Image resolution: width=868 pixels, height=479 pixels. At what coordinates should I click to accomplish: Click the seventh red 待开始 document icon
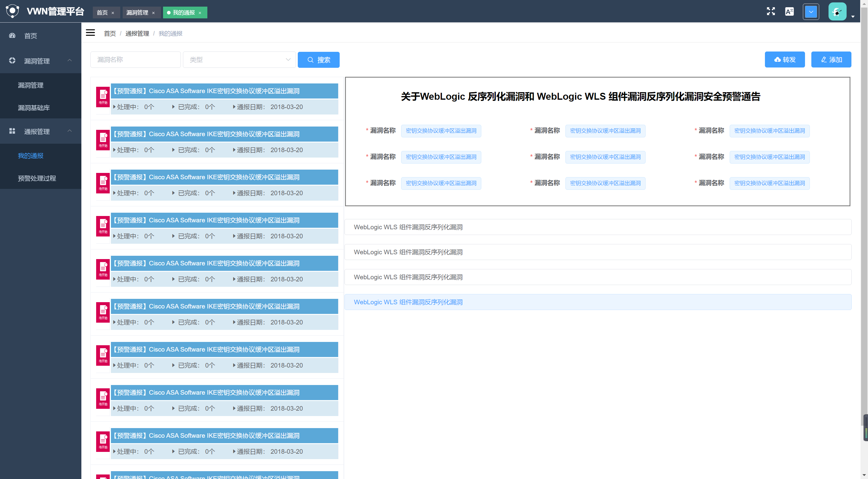coord(103,356)
